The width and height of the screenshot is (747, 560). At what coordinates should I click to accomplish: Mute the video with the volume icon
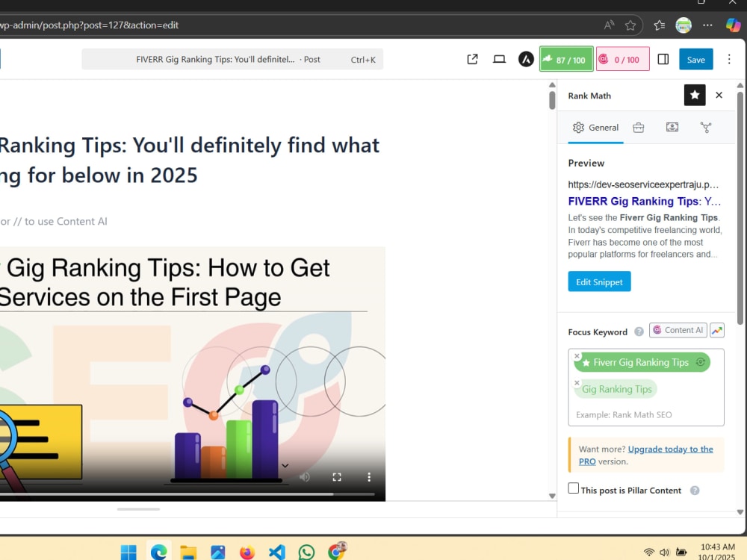point(305,476)
